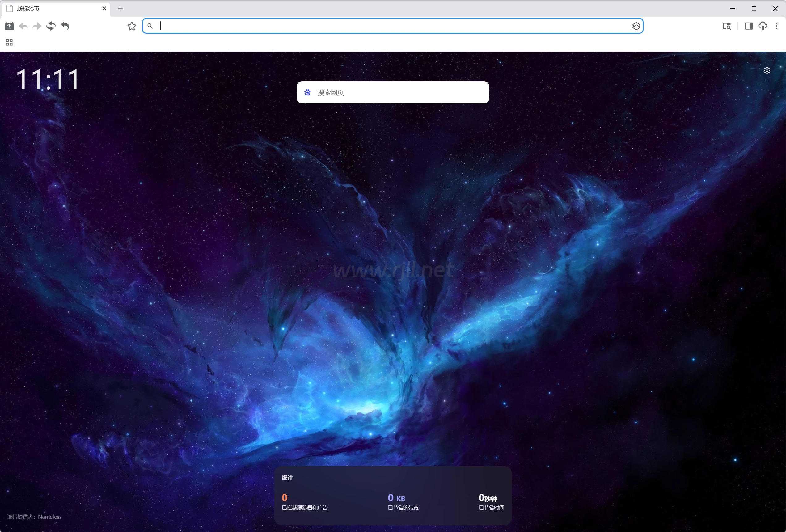Open new tab page settings gear
Screen dimensions: 786x532
click(x=767, y=71)
